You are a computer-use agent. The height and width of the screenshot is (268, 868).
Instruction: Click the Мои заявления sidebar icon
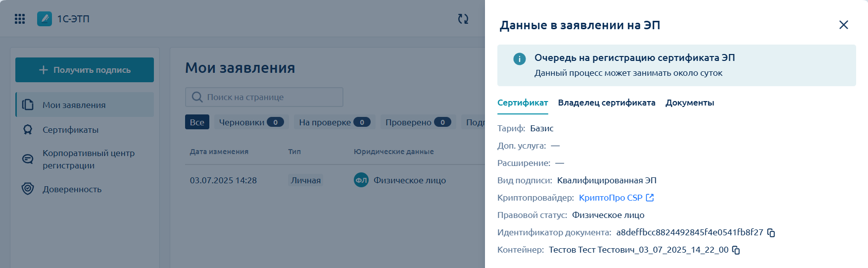[28, 105]
